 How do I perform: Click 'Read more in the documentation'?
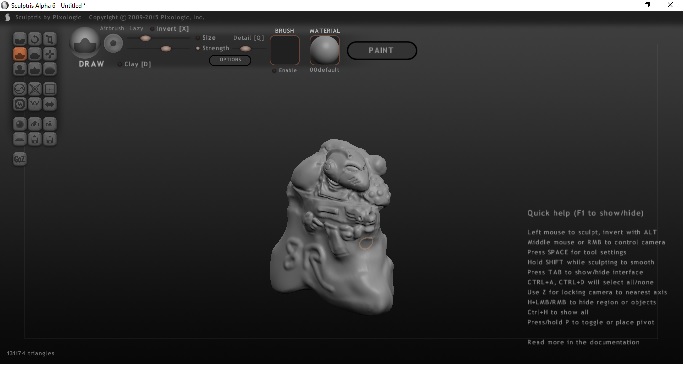583,343
